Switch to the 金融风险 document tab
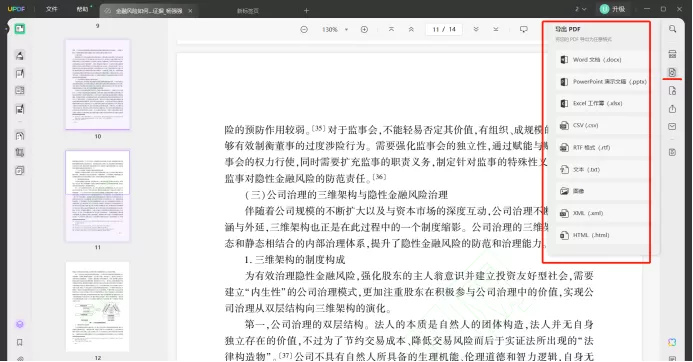 click(148, 11)
